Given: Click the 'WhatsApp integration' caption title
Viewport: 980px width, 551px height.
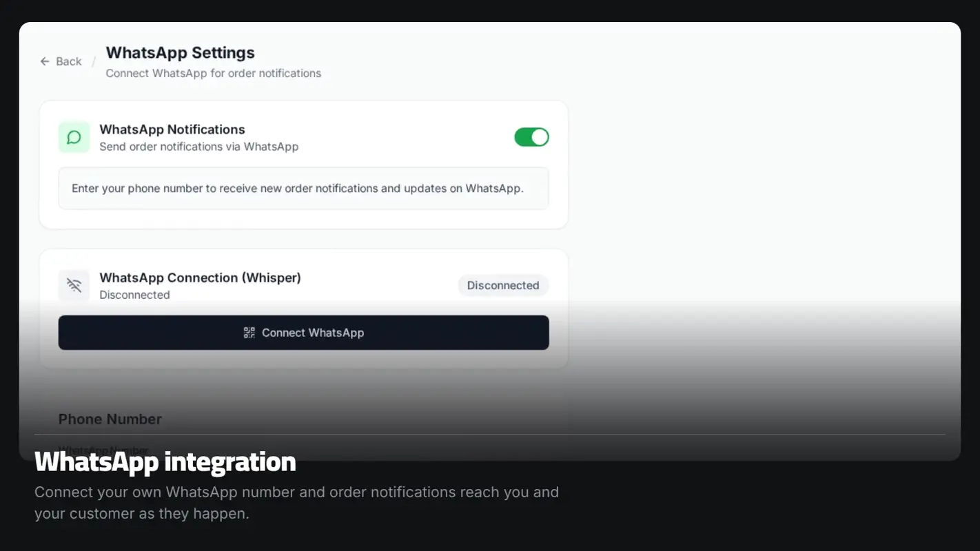Looking at the screenshot, I should [165, 461].
